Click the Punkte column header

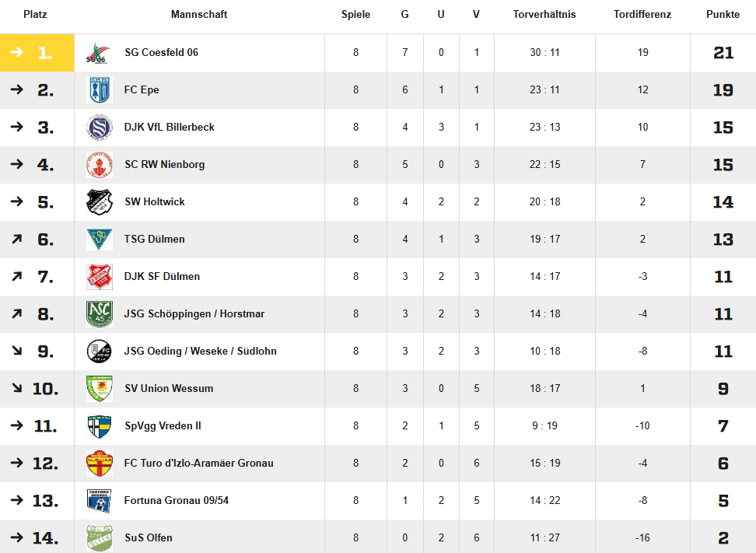[723, 15]
